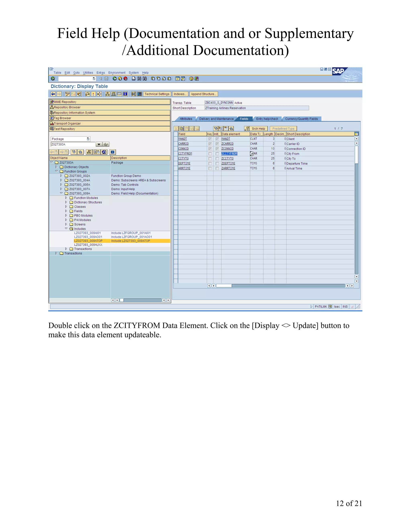411x532 pixels.
Task: Switch to the Currency/Quantity Fields tab
Action: (x=301, y=119)
